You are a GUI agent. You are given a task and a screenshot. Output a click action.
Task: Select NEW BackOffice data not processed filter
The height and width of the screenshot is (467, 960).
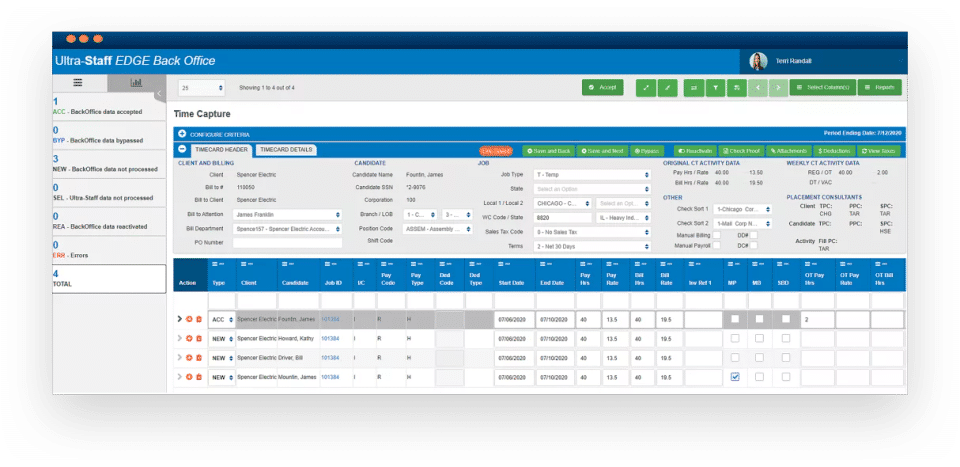[x=109, y=163]
